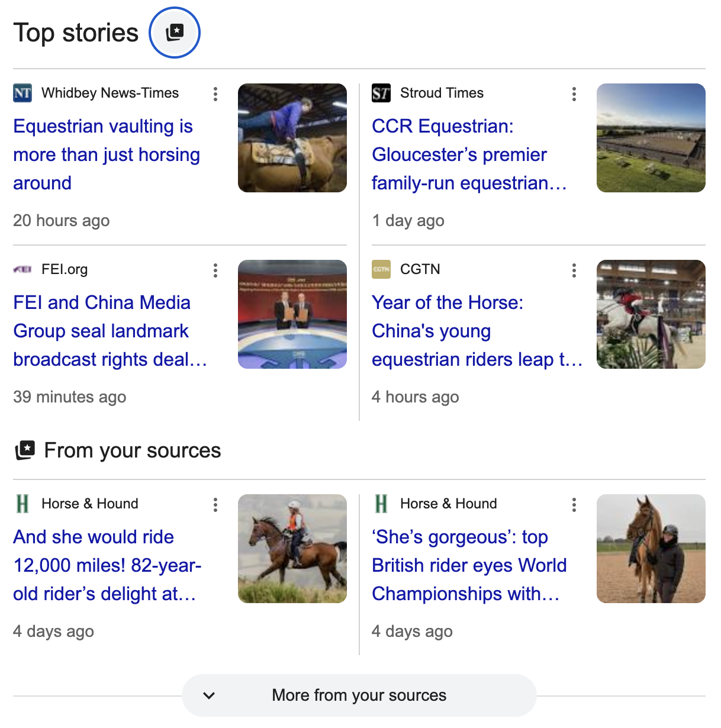This screenshot has height=728, width=721.
Task: Open the three-dot menu on the 12,000 miles story
Action: [215, 505]
